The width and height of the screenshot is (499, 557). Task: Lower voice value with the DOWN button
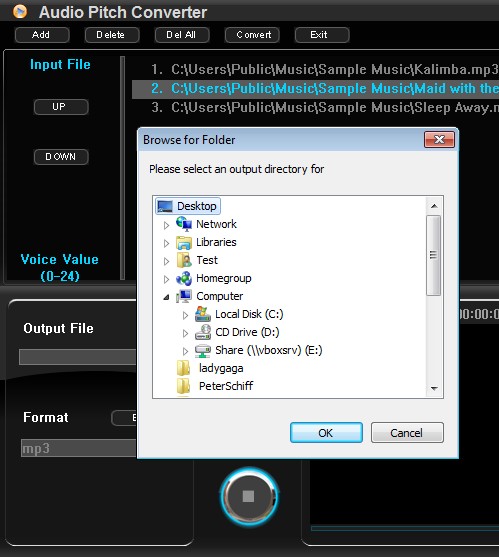click(61, 157)
